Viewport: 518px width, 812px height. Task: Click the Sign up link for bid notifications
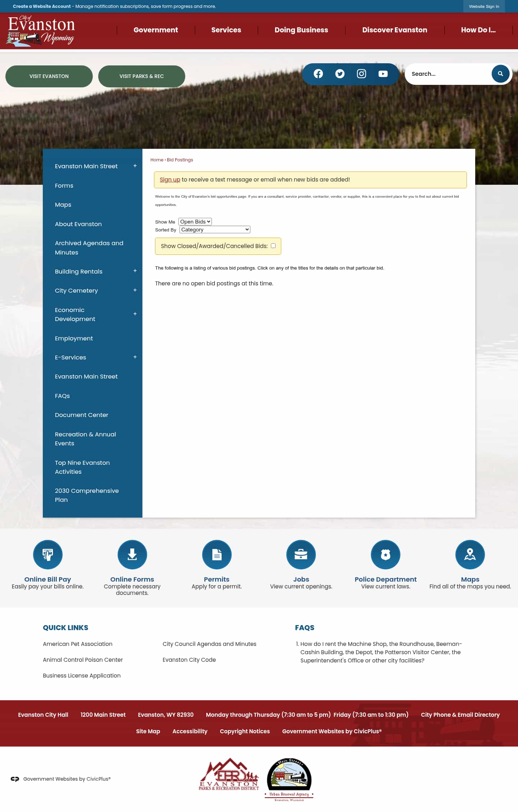tap(170, 179)
